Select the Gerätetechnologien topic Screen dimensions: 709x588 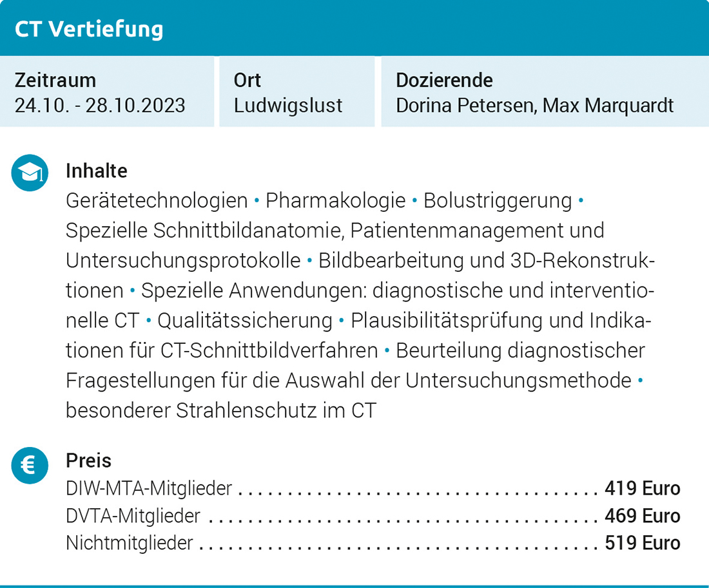157,201
